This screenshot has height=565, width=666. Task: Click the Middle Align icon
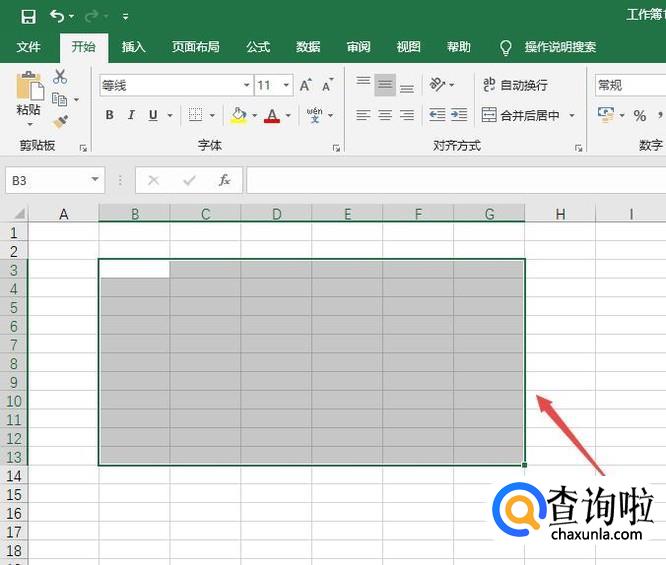point(385,85)
